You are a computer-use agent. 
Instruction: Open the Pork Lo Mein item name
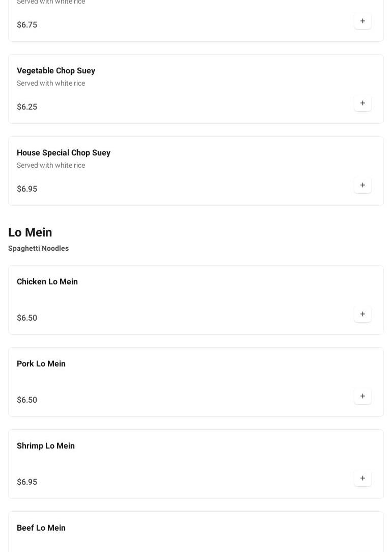pos(41,364)
